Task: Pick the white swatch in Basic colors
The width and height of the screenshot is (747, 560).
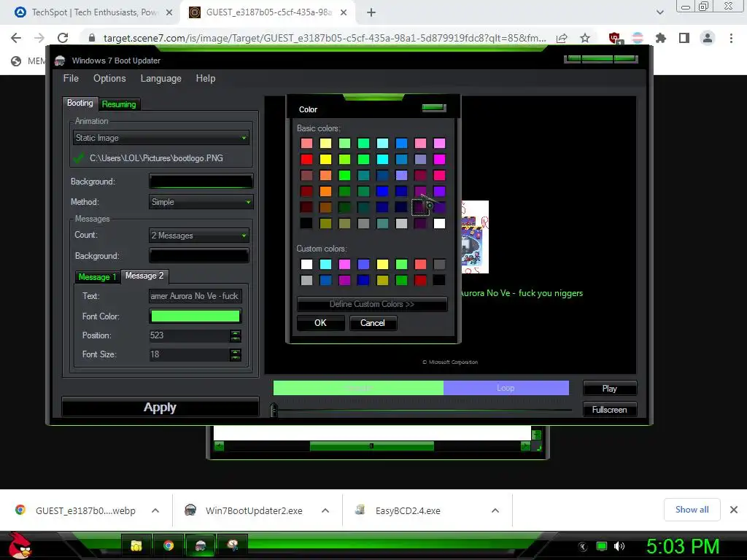Action: click(439, 223)
